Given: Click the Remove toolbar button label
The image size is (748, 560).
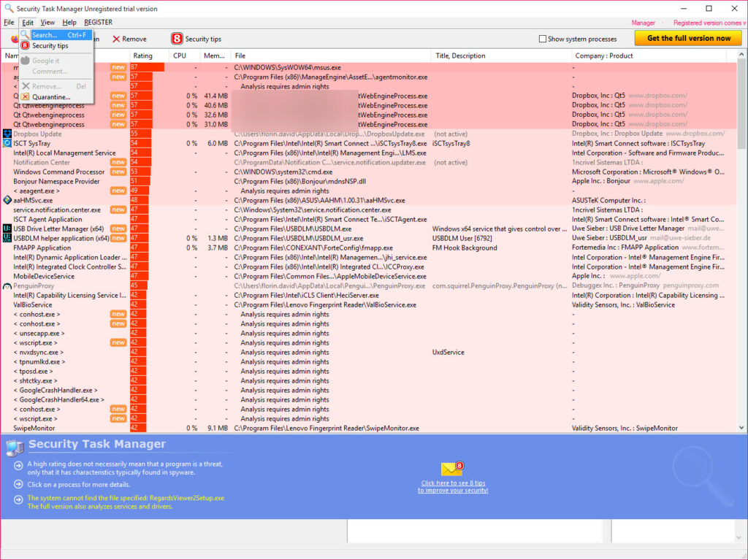Looking at the screenshot, I should [x=134, y=39].
